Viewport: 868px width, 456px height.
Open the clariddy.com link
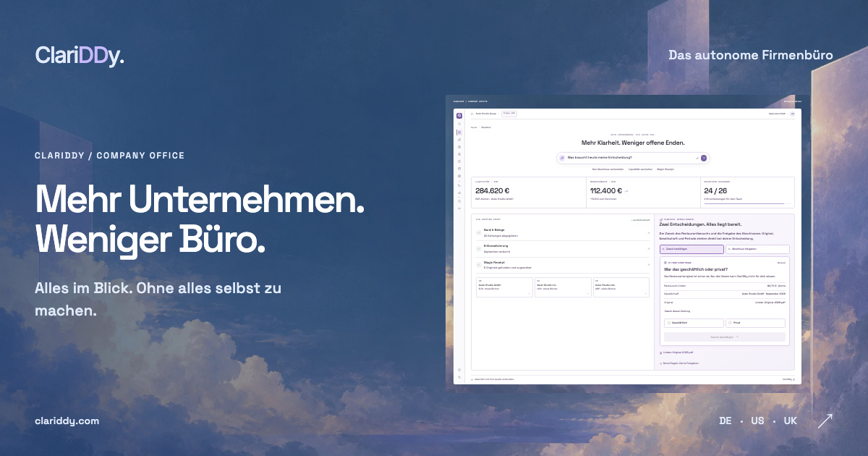tap(67, 421)
